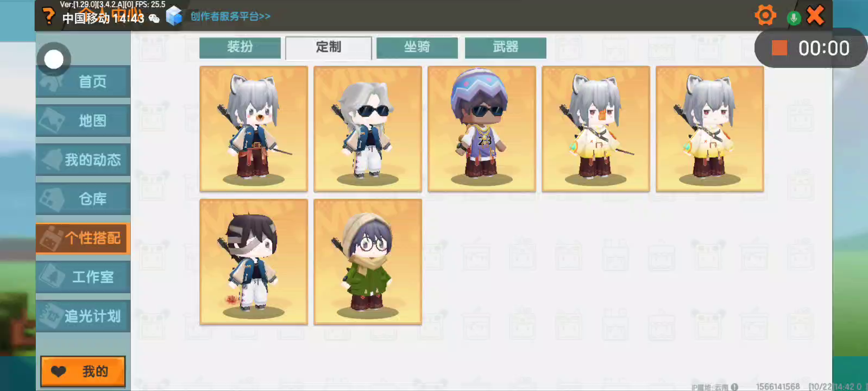Switch to the 坐骑 tab
Viewport: 868px width, 391px height.
click(x=417, y=47)
